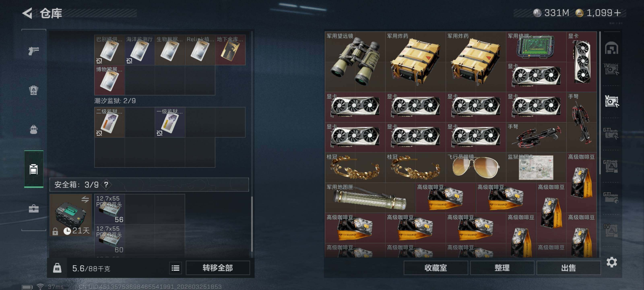Click the safe box help question mark
644x290 pixels.
[x=106, y=185]
